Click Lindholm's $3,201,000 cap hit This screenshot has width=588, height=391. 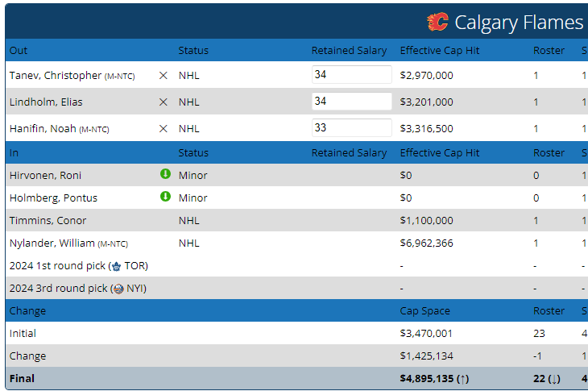tap(426, 102)
